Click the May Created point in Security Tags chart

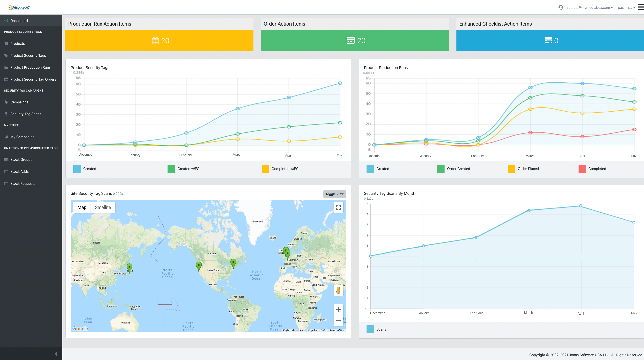(x=340, y=83)
